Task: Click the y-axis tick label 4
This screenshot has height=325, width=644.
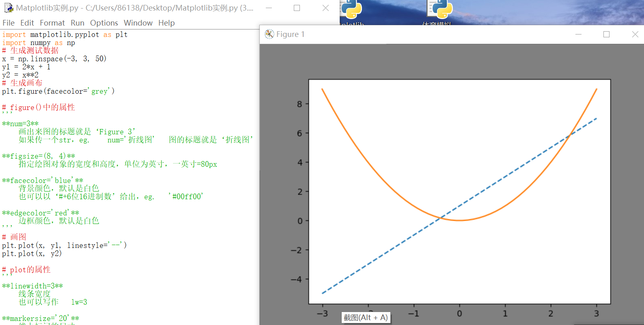Action: pyautogui.click(x=299, y=163)
